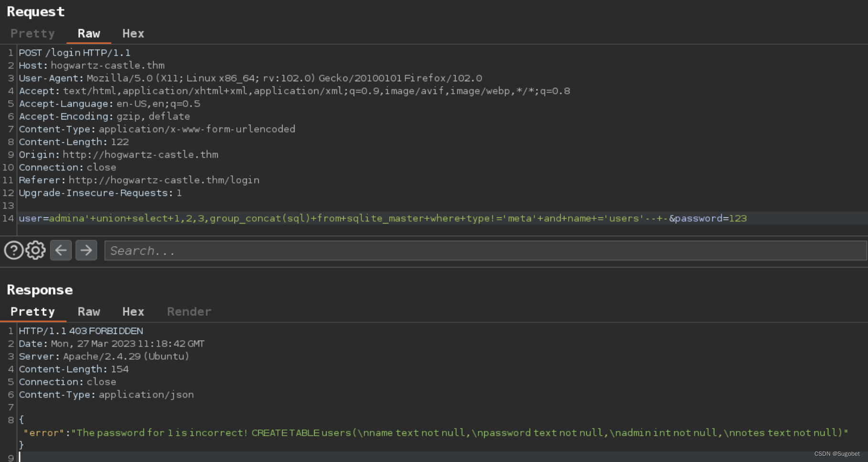Open the Response Hex tab
Viewport: 868px width, 462px height.
tap(133, 312)
